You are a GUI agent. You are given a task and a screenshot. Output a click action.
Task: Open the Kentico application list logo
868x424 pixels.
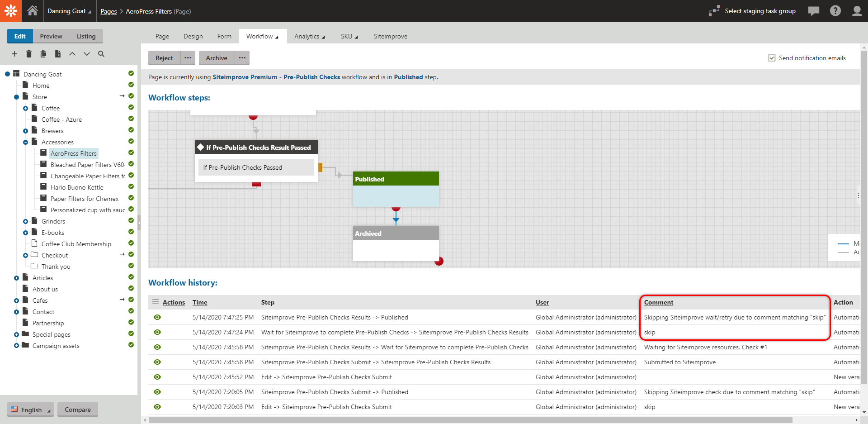tap(11, 11)
